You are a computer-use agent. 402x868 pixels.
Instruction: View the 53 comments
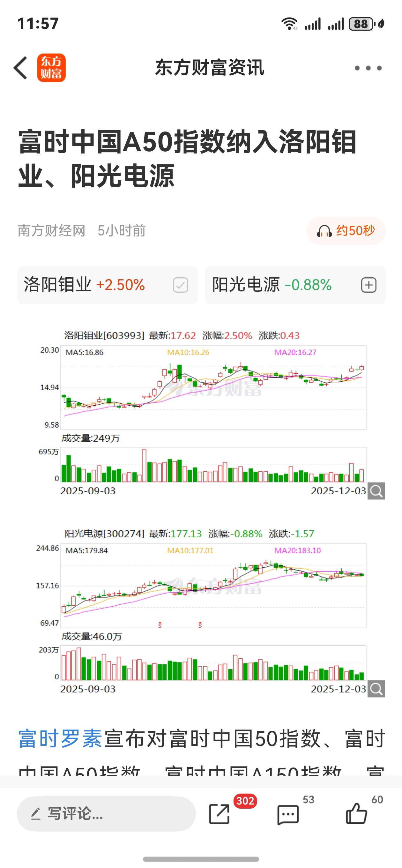(x=288, y=815)
